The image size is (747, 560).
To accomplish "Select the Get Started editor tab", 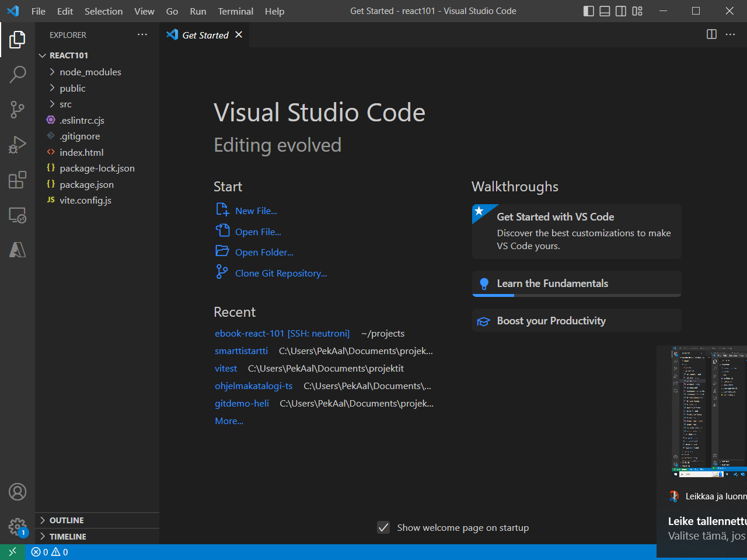I will (x=204, y=35).
